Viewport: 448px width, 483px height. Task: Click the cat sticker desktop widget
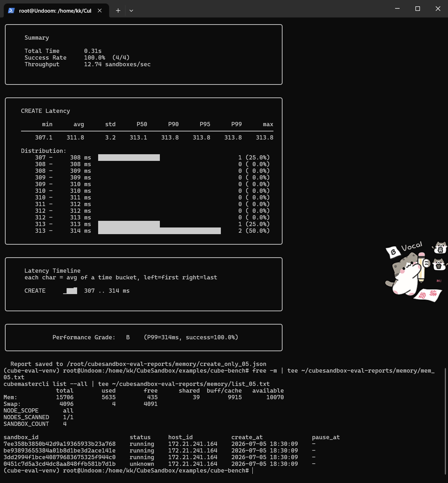click(416, 272)
